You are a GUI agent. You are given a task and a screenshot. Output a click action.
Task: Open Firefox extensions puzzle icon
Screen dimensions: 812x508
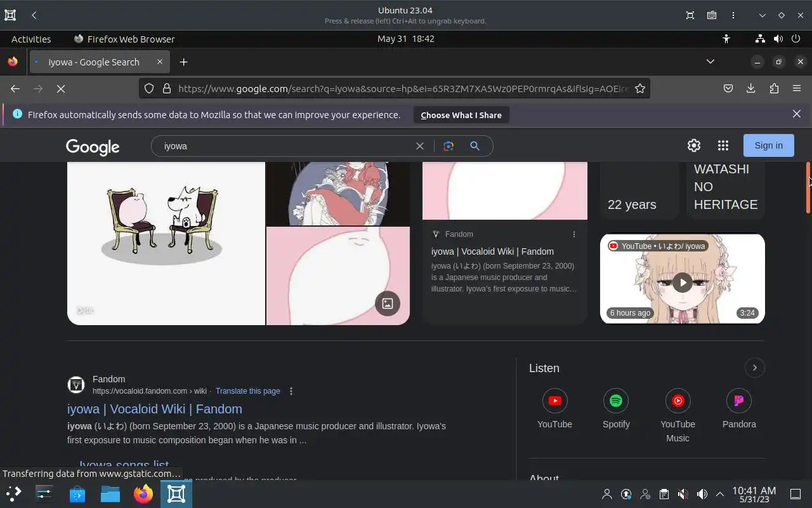click(774, 89)
